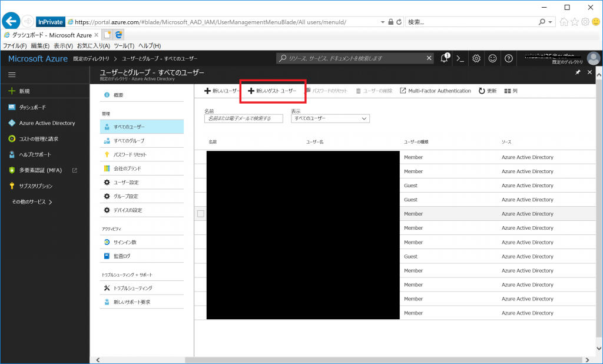Open トラブルシューティング item
The image size is (603, 364).
[x=141, y=288]
